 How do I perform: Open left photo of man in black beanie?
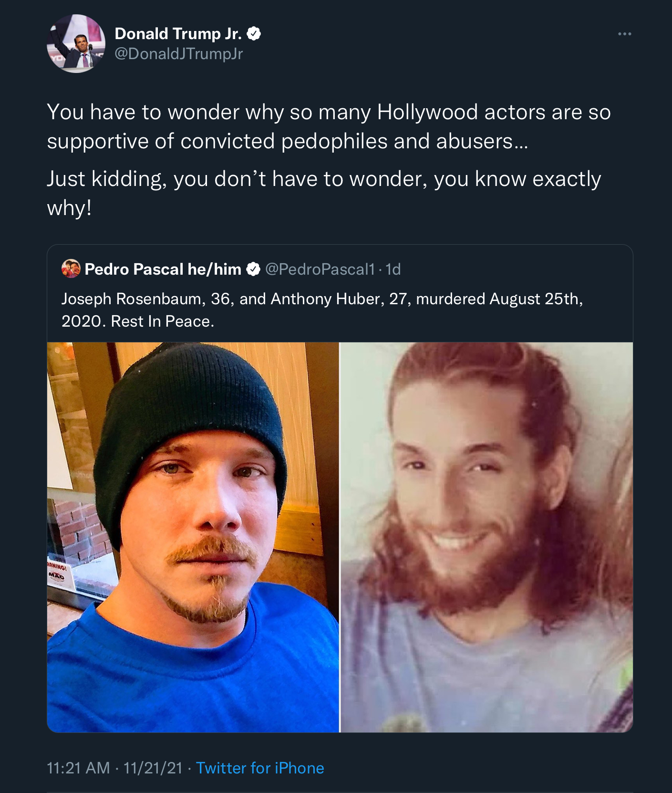193,537
